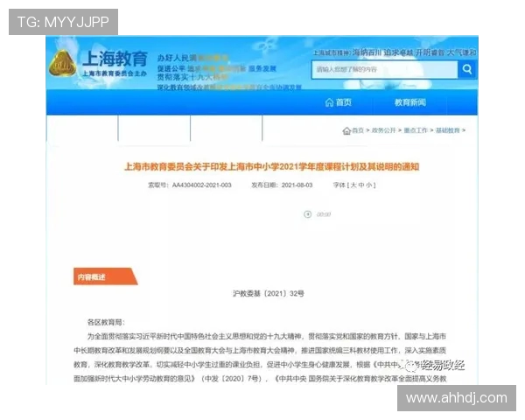Click the breadcrumb home icon

coord(346,130)
